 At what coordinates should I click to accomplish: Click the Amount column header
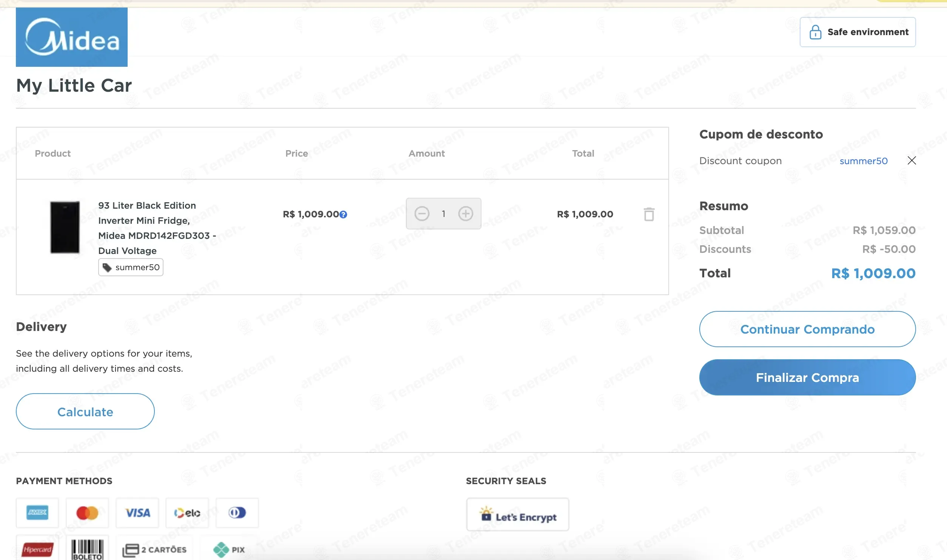427,154
